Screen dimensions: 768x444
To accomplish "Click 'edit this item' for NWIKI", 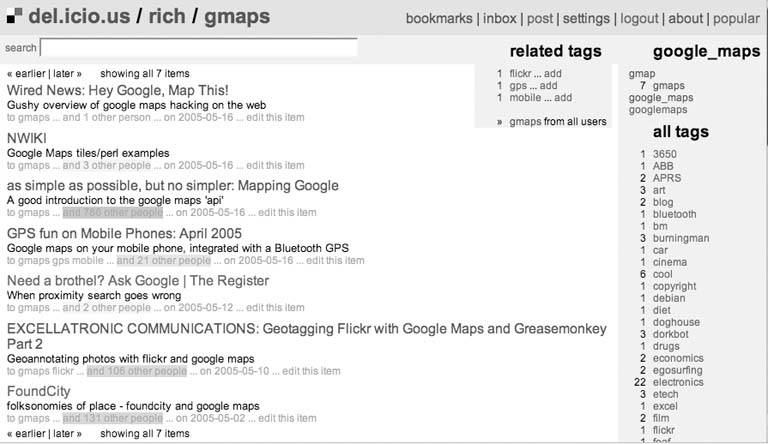I will (x=275, y=165).
